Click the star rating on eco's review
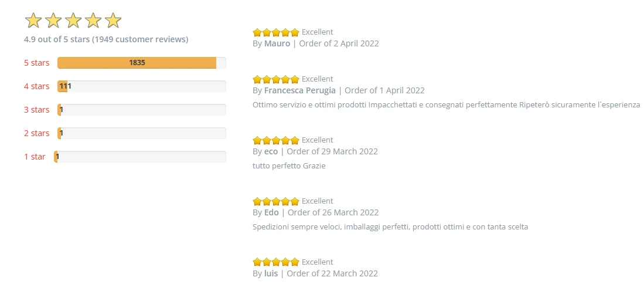 [275, 140]
